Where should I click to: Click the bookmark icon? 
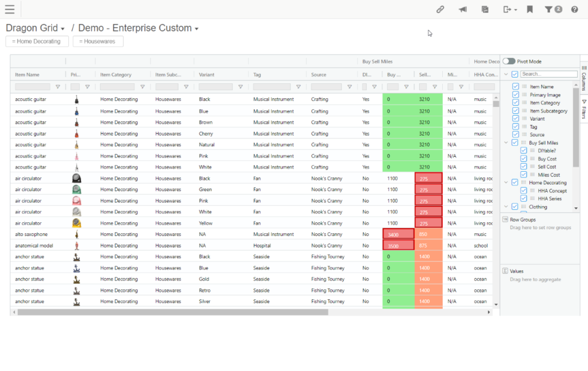pos(530,9)
